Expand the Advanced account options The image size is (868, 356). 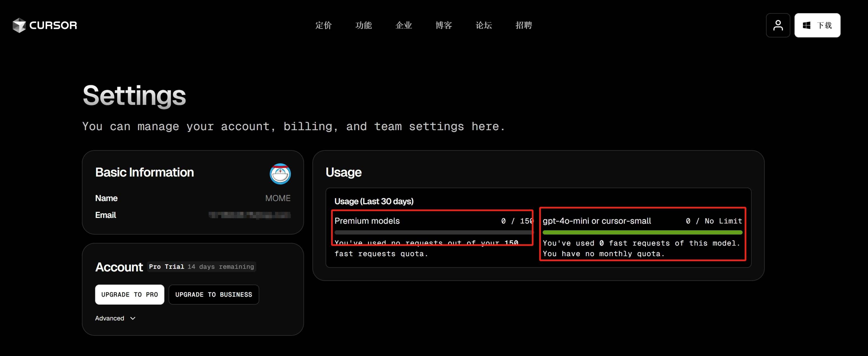click(x=110, y=318)
